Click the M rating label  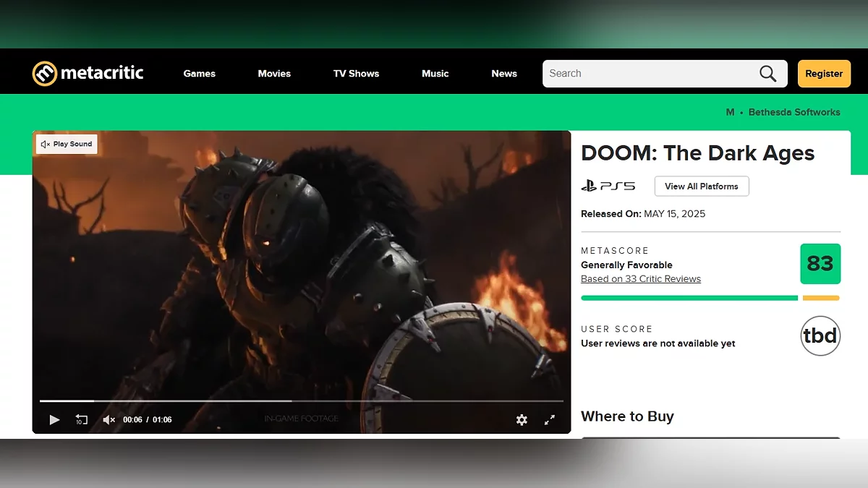(730, 112)
